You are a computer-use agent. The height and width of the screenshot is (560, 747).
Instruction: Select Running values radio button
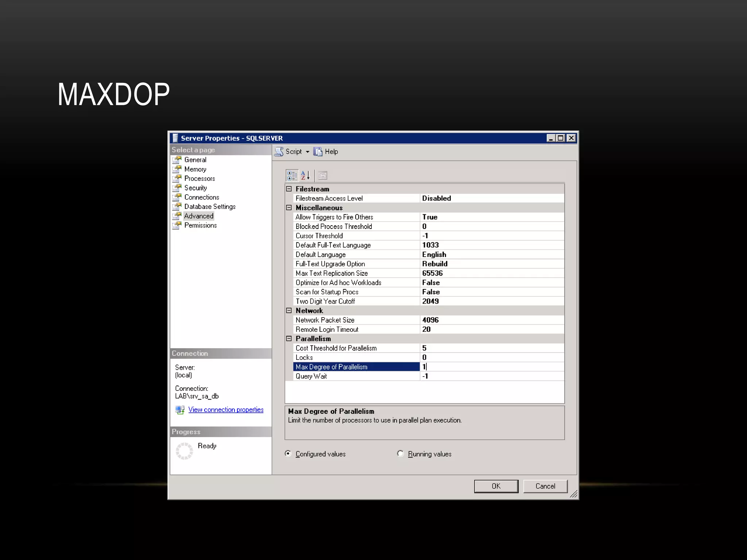400,454
